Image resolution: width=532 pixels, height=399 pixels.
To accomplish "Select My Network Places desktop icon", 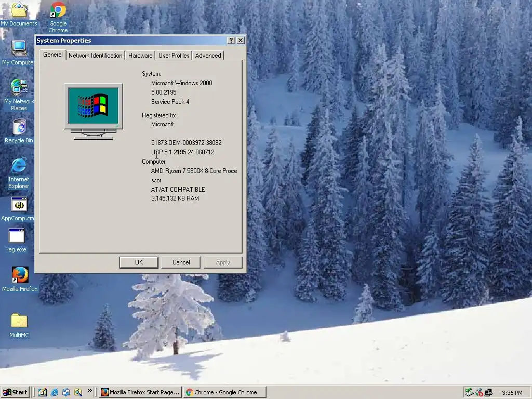I will [x=19, y=95].
